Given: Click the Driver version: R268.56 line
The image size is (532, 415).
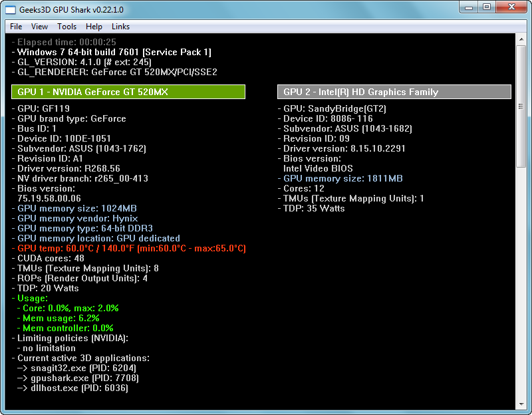Looking at the screenshot, I should (x=66, y=169).
